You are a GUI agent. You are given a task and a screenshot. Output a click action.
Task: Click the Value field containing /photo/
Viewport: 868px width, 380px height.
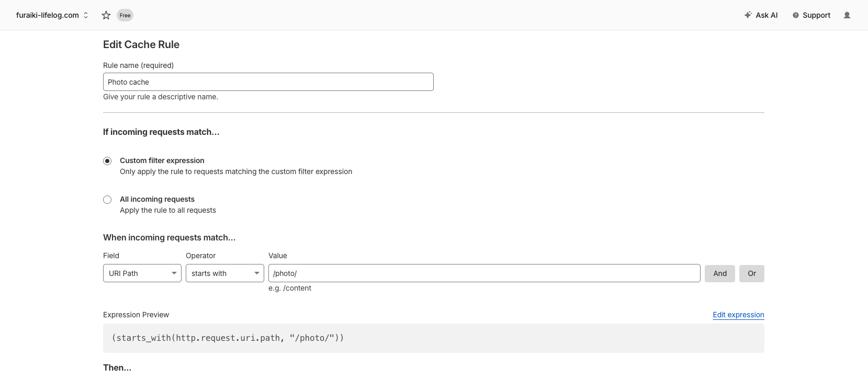pyautogui.click(x=484, y=273)
